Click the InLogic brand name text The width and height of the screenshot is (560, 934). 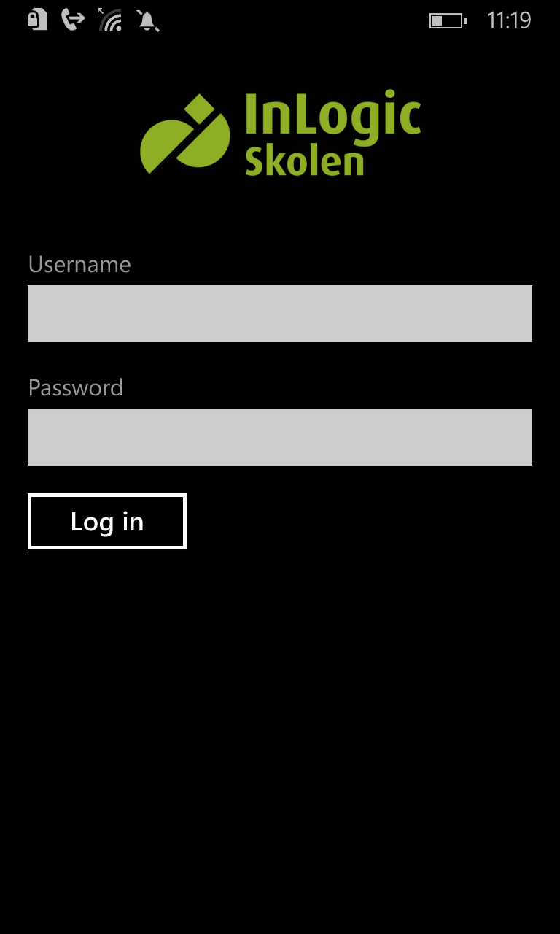pyautogui.click(x=332, y=115)
